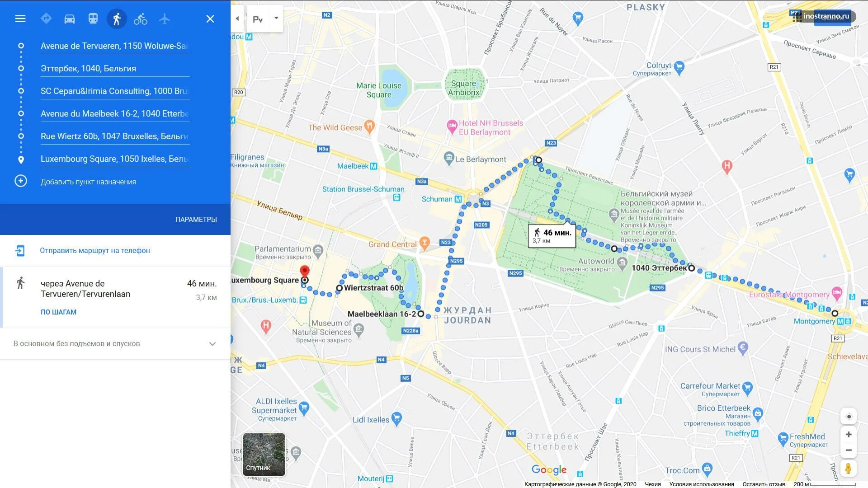Switch to cycling travel mode

pos(141,19)
